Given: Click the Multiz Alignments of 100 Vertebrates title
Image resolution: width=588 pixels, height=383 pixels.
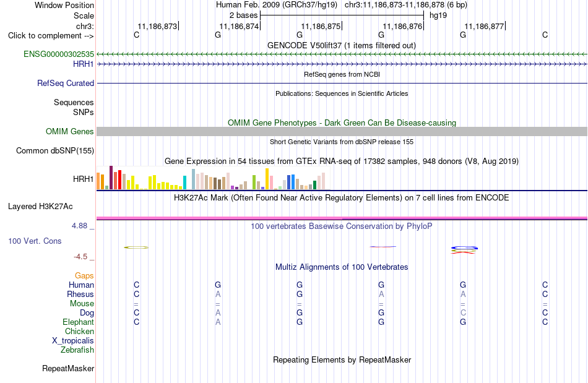Looking at the screenshot, I should click(342, 267).
